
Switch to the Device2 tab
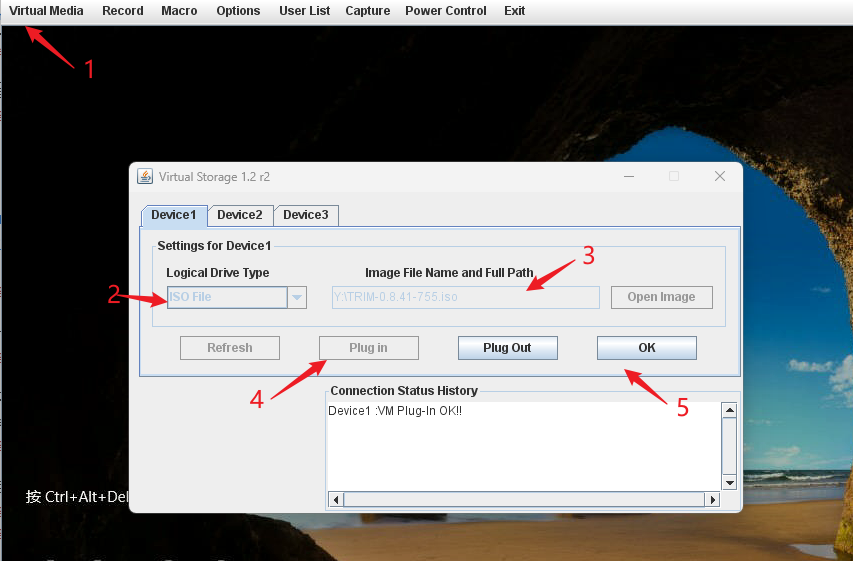coord(240,215)
